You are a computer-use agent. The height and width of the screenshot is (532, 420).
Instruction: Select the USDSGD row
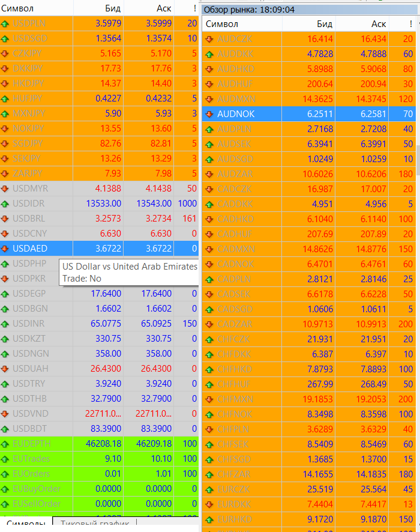click(99, 38)
